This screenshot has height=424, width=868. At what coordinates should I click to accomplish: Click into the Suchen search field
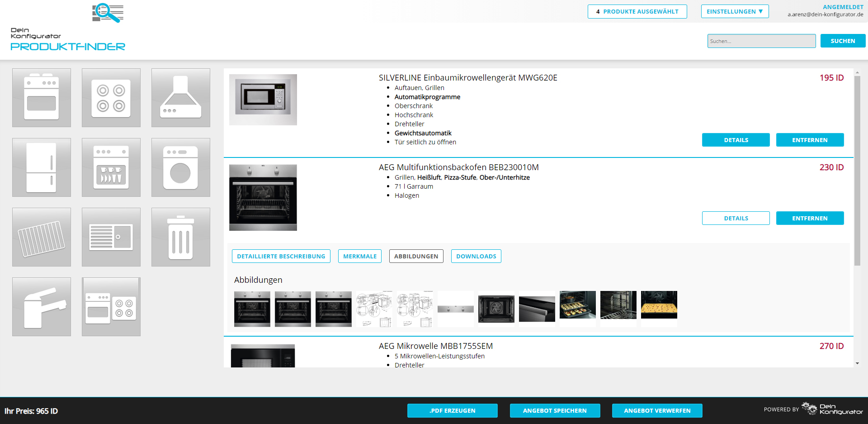(761, 41)
